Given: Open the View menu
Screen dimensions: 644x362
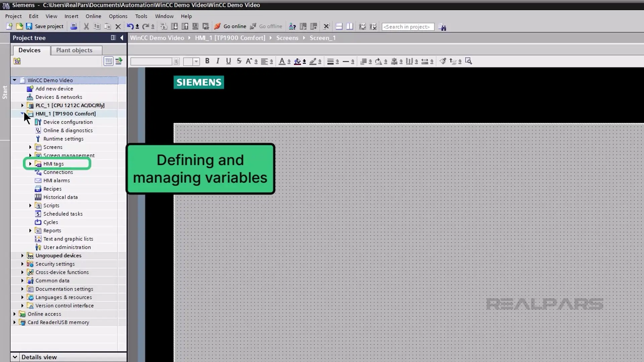Looking at the screenshot, I should tap(51, 16).
